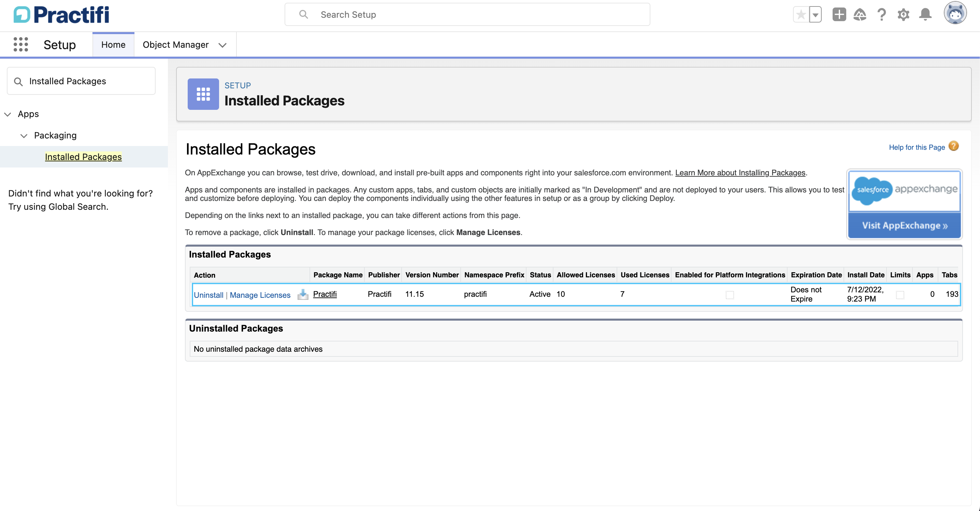Open the help question mark icon
This screenshot has height=511, width=980.
point(881,15)
